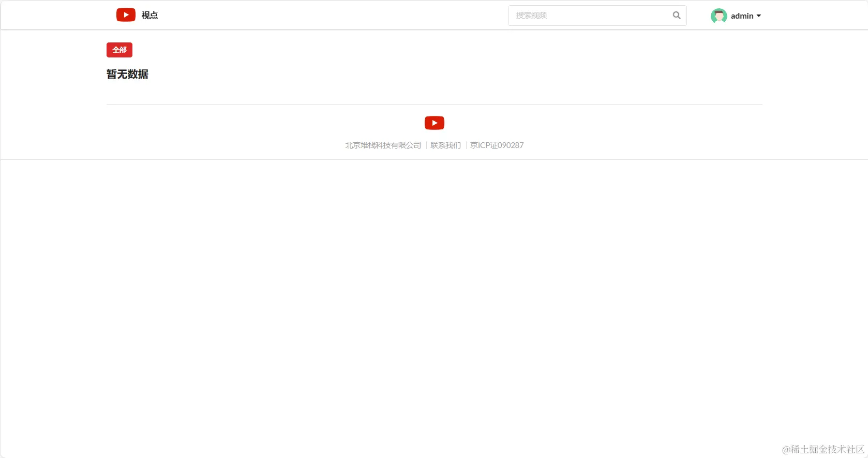Screen dimensions: 868x458
Task: Click the footer red play logo
Action: pyautogui.click(x=435, y=123)
